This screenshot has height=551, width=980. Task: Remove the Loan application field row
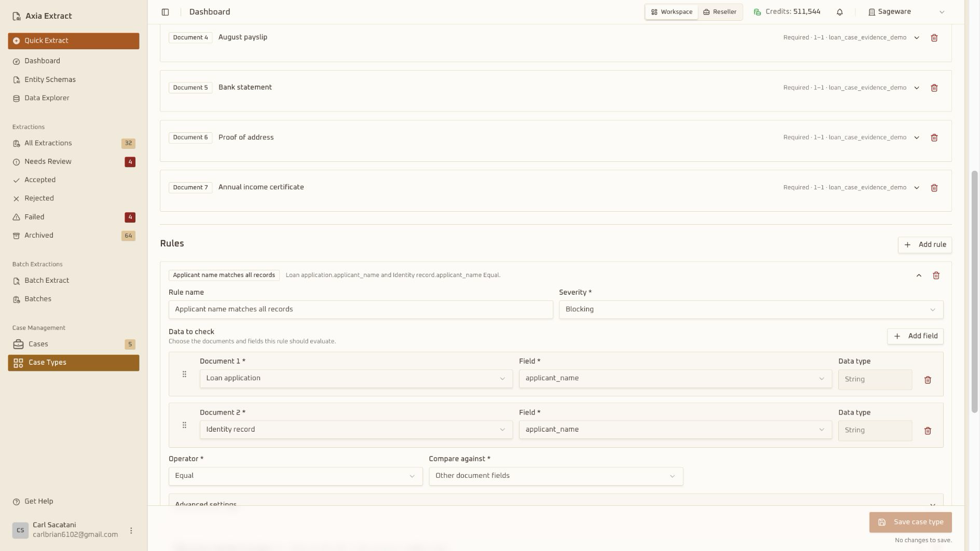pyautogui.click(x=928, y=380)
